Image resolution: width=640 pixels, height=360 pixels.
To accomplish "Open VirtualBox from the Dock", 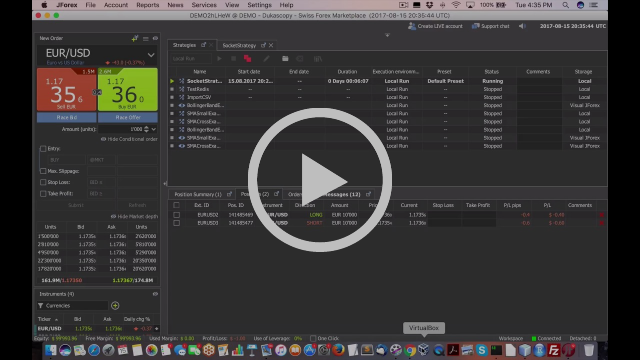I will [x=424, y=350].
